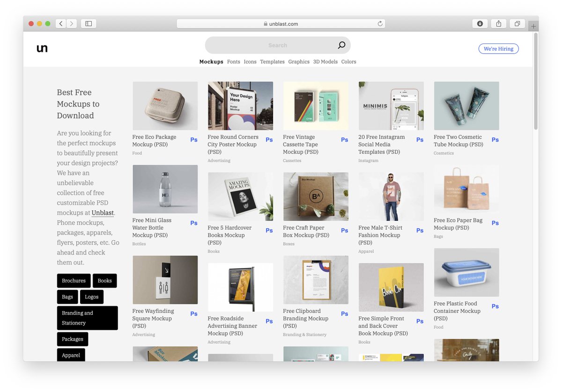Click Ps icon beside Male T-Shirt Fashion
This screenshot has height=392, width=562.
pyautogui.click(x=420, y=230)
